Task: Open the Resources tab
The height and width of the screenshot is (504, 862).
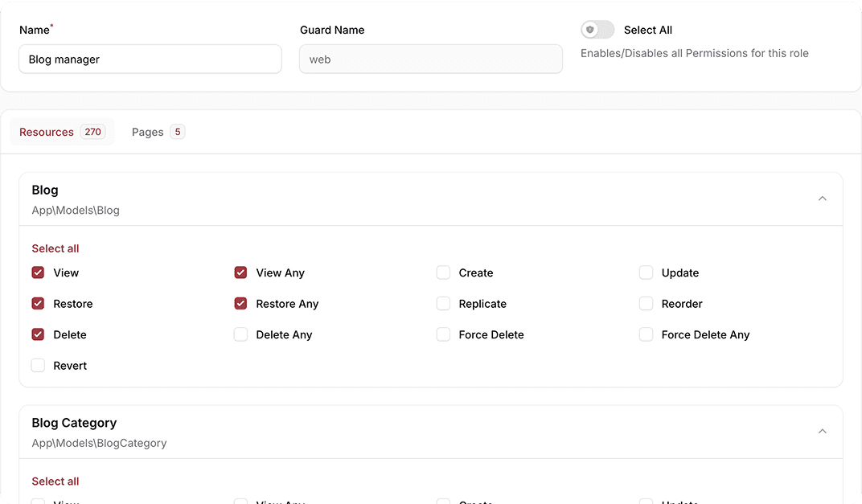Action: [62, 132]
